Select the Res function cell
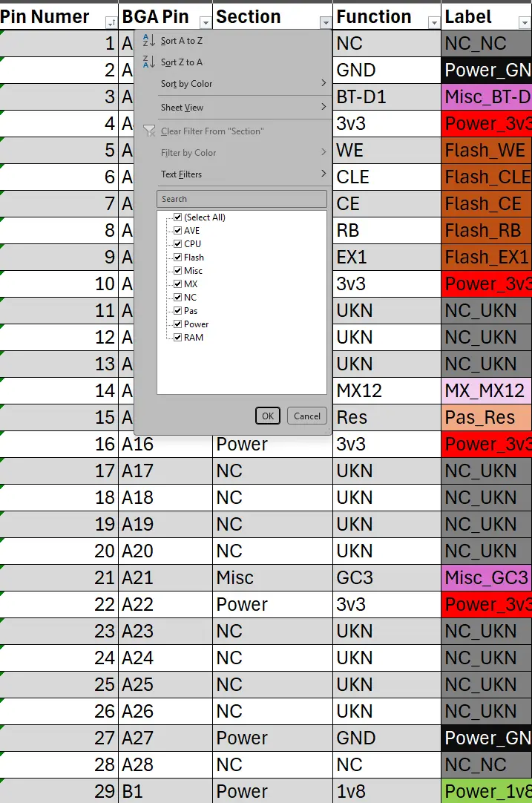The width and height of the screenshot is (532, 803). click(387, 417)
